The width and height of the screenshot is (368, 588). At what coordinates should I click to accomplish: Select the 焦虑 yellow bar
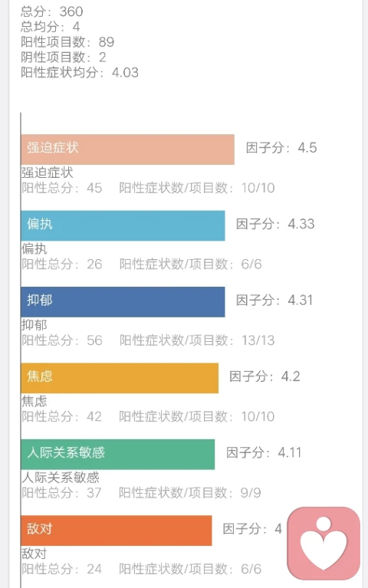click(x=120, y=378)
